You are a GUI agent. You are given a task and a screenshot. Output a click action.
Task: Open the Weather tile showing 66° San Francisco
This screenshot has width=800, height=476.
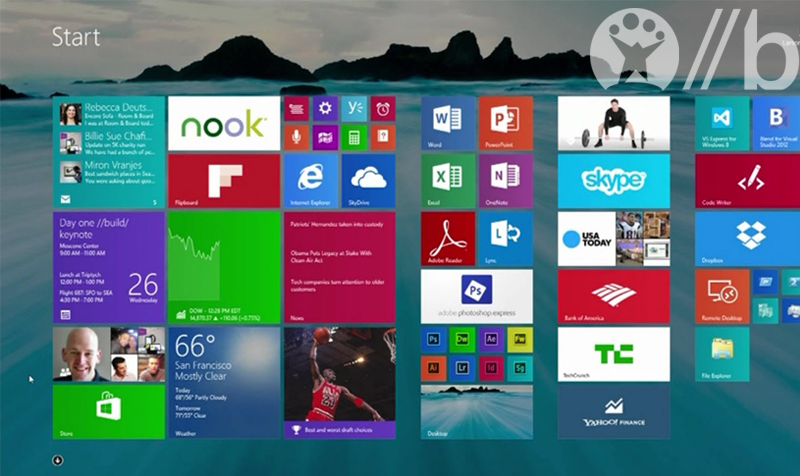click(224, 383)
